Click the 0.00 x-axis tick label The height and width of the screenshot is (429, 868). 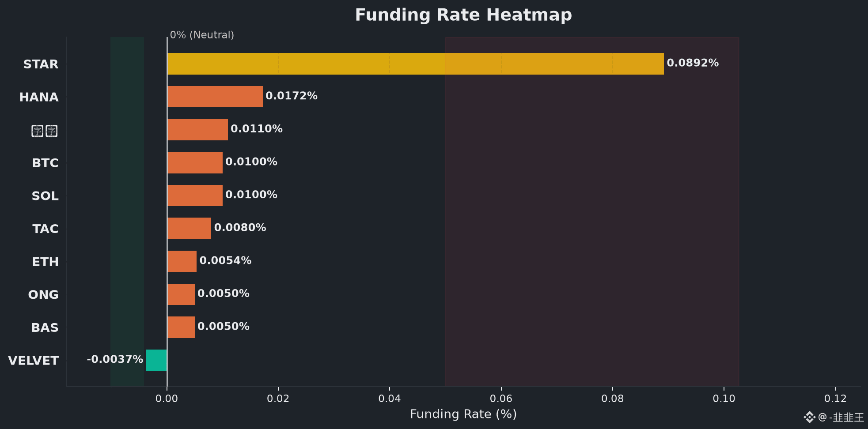point(167,399)
